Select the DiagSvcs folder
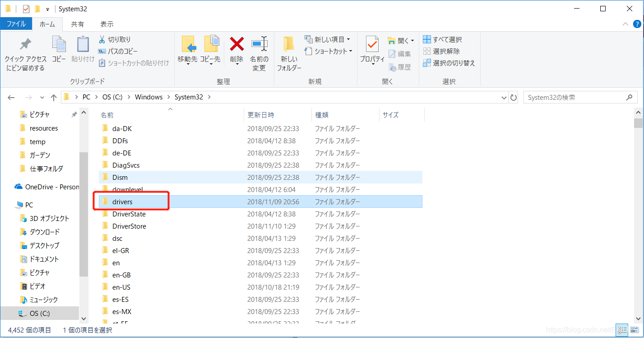The height and width of the screenshot is (338, 644). tap(260, 165)
